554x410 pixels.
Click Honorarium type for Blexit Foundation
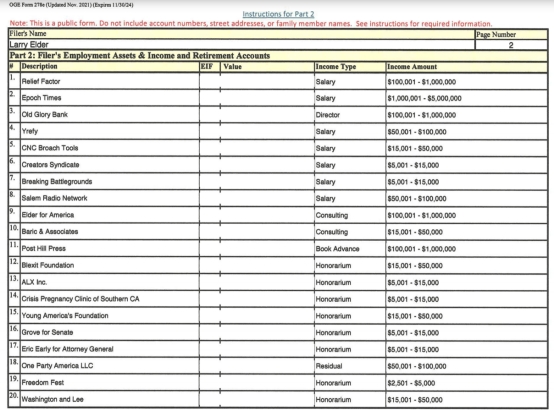(x=350, y=265)
